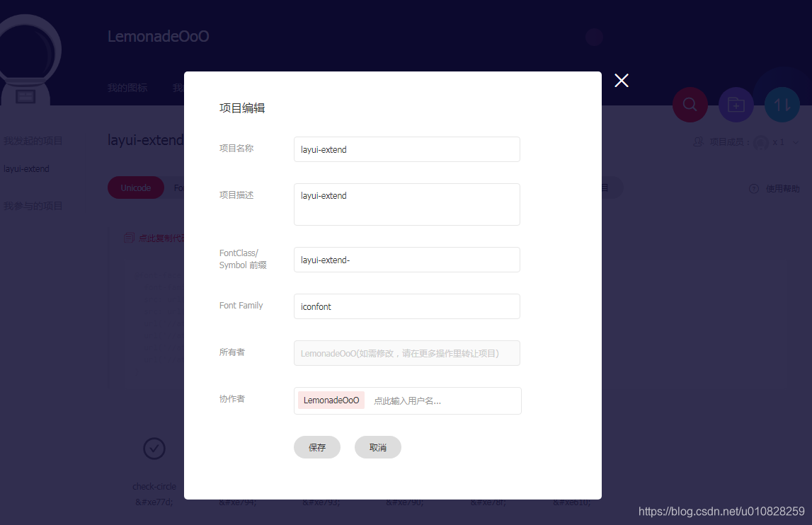Select the LemonadeOoO collaborator tag
Screen dimensions: 812x525
331,400
